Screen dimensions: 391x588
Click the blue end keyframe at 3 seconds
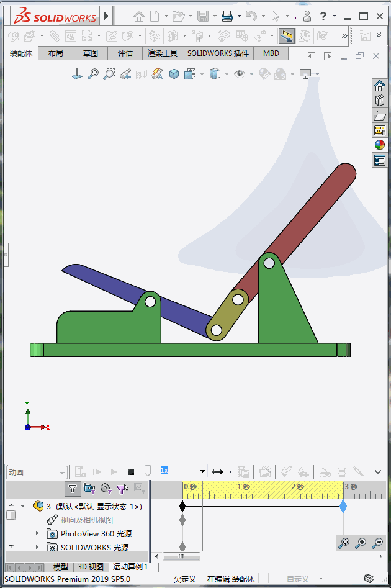pos(343,507)
